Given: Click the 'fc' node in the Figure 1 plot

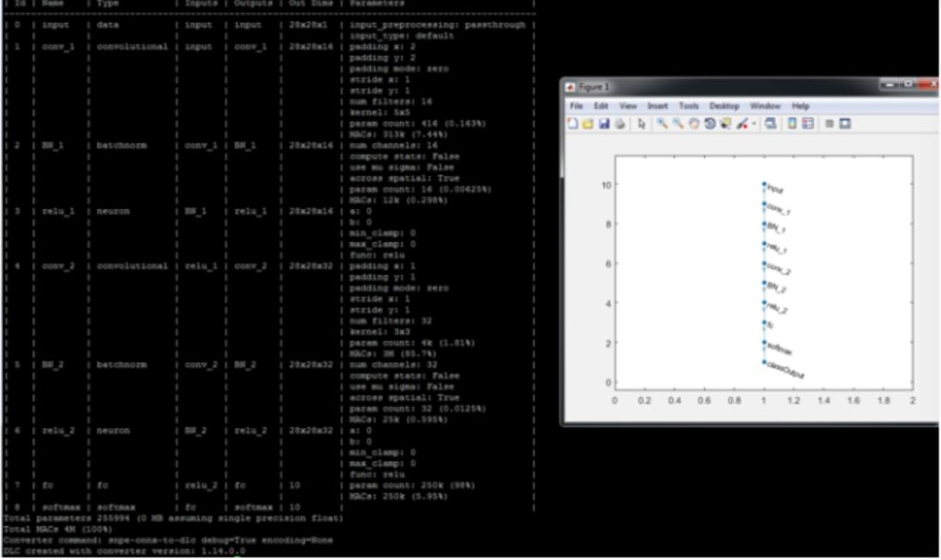Looking at the screenshot, I should pos(764,322).
